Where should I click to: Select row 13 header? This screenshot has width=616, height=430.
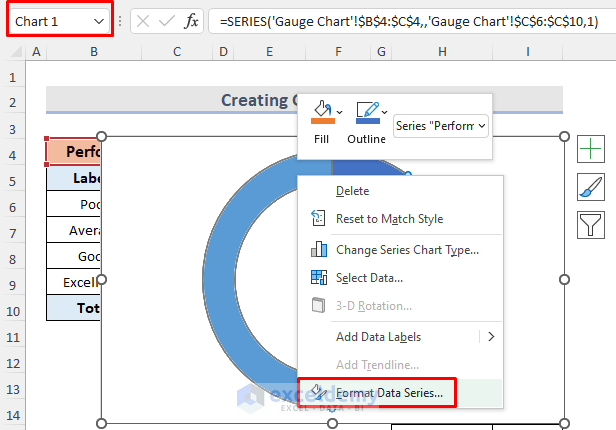(13, 389)
